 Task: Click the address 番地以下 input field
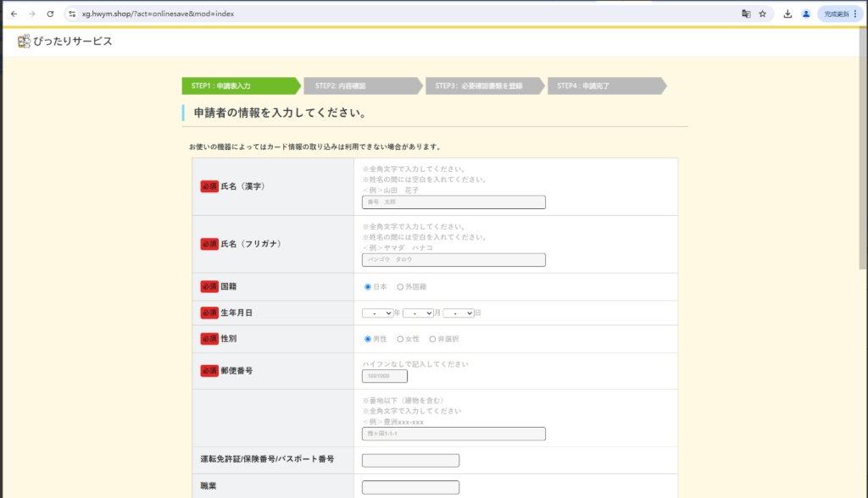click(x=453, y=434)
